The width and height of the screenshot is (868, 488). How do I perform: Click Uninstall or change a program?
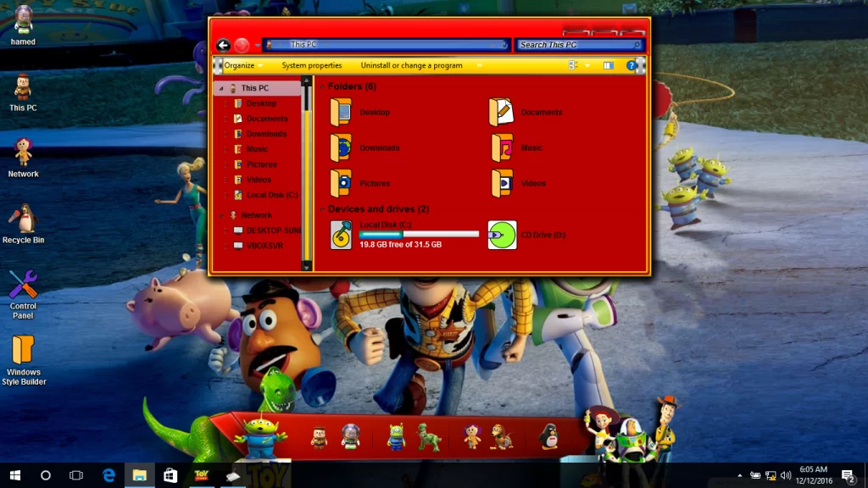click(x=411, y=65)
